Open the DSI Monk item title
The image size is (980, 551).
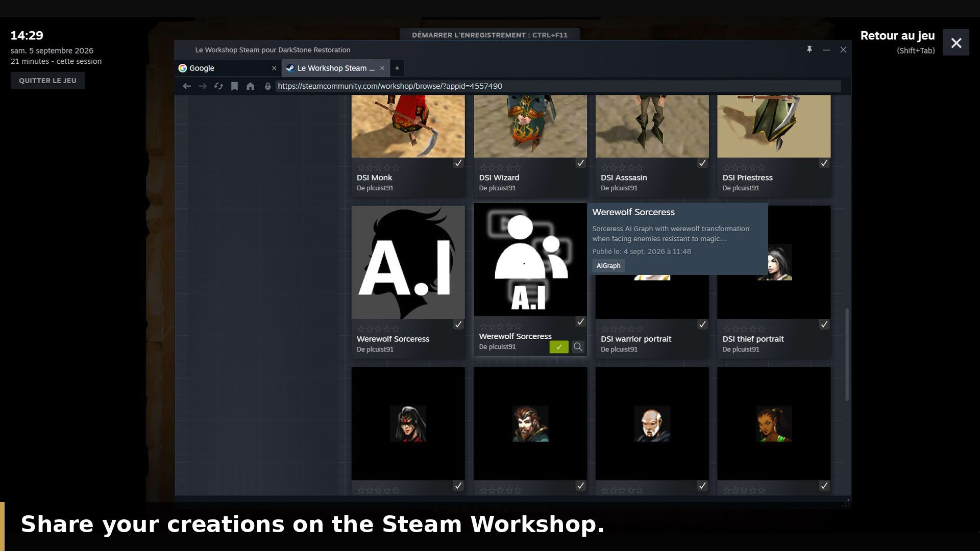(x=374, y=178)
